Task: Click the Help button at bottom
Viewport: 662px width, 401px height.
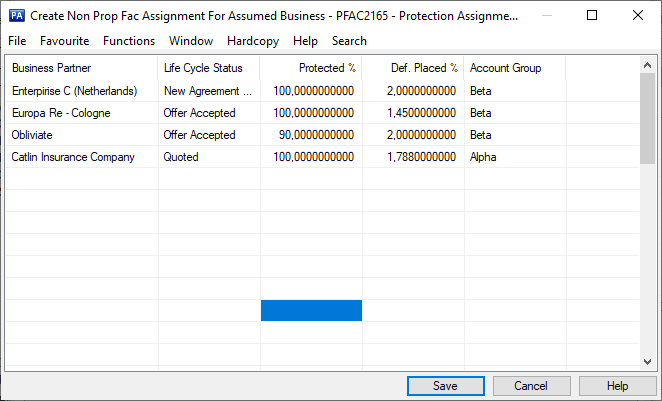Action: click(617, 386)
